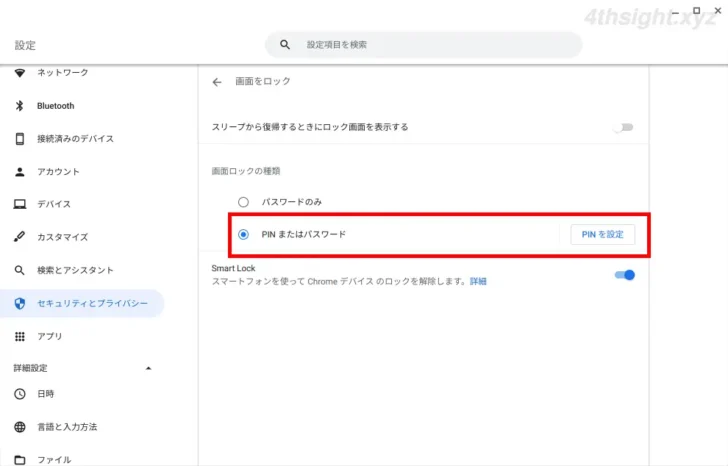Select the PIN またはパスワード radio button
This screenshot has height=466, width=728.
243,235
